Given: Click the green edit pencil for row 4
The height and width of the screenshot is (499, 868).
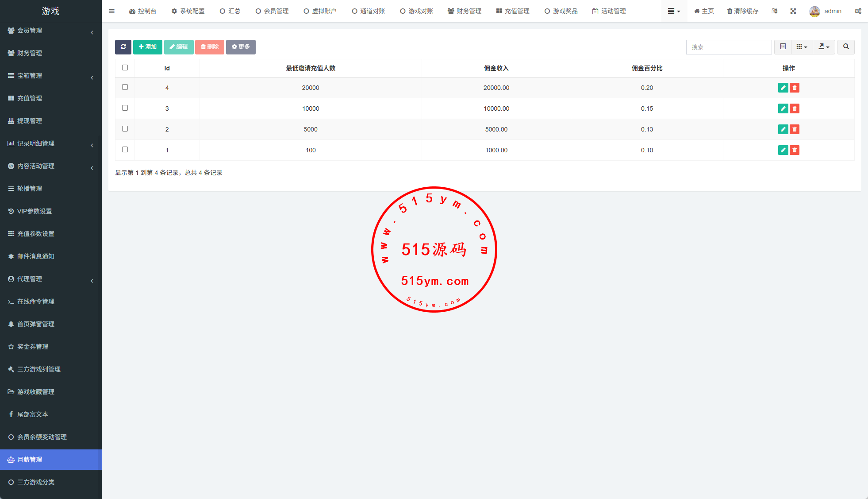Looking at the screenshot, I should coord(783,88).
